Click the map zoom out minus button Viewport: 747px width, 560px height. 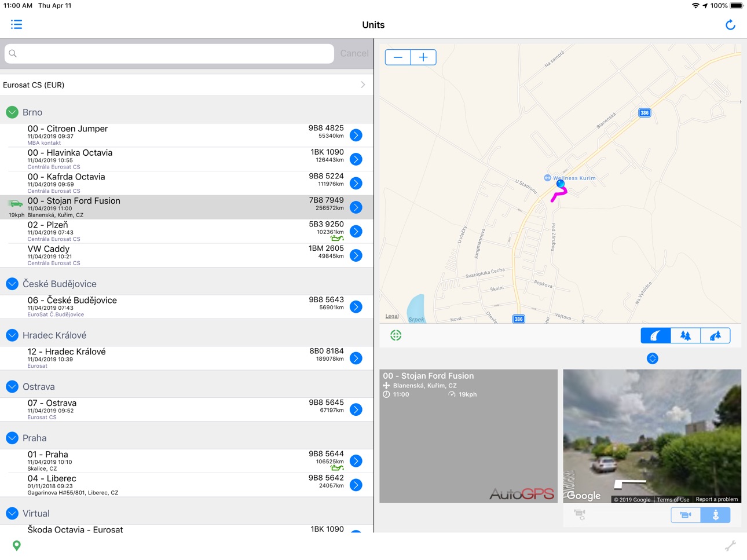398,57
